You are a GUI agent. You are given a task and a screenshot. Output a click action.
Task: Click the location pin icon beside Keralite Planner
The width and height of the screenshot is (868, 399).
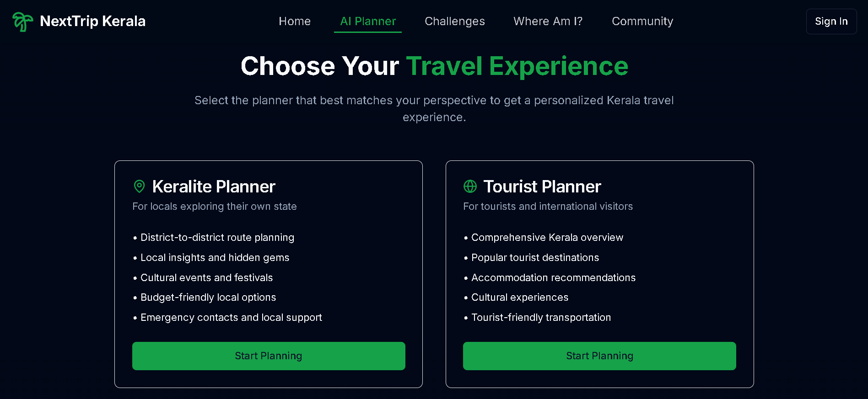[x=139, y=186]
